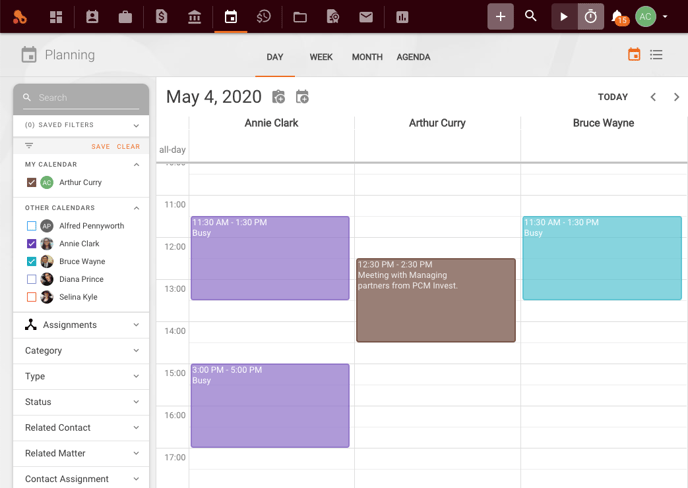Expand the Type filter
This screenshot has height=488, width=688.
coord(136,376)
